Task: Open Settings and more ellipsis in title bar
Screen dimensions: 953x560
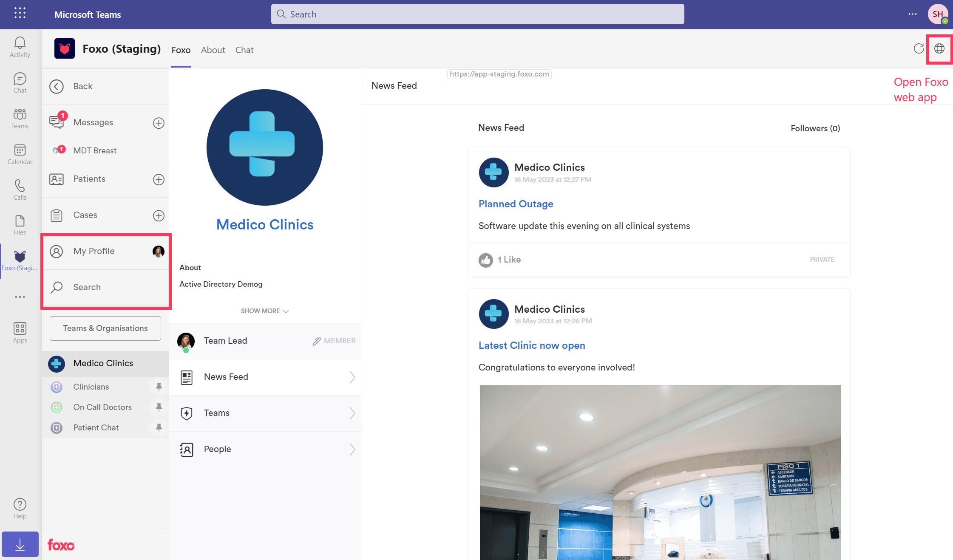Action: 912,14
